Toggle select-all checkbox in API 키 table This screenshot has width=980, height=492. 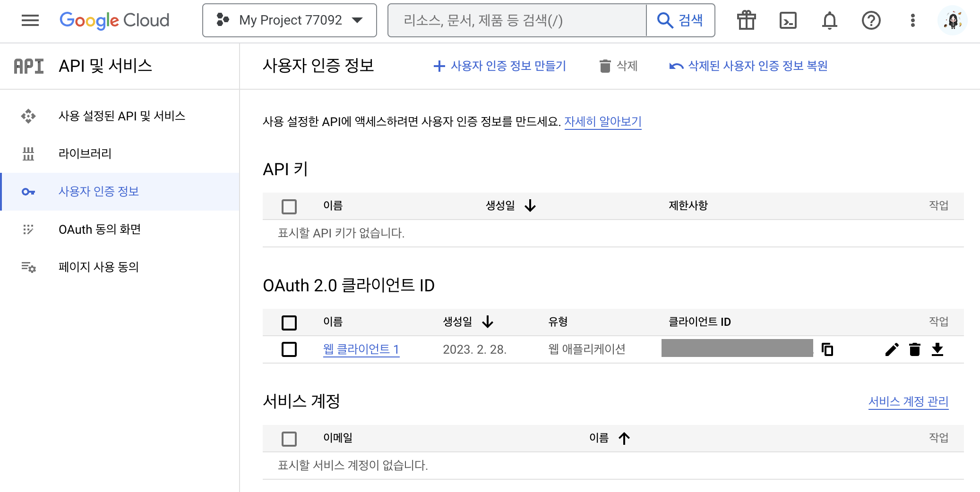(289, 206)
